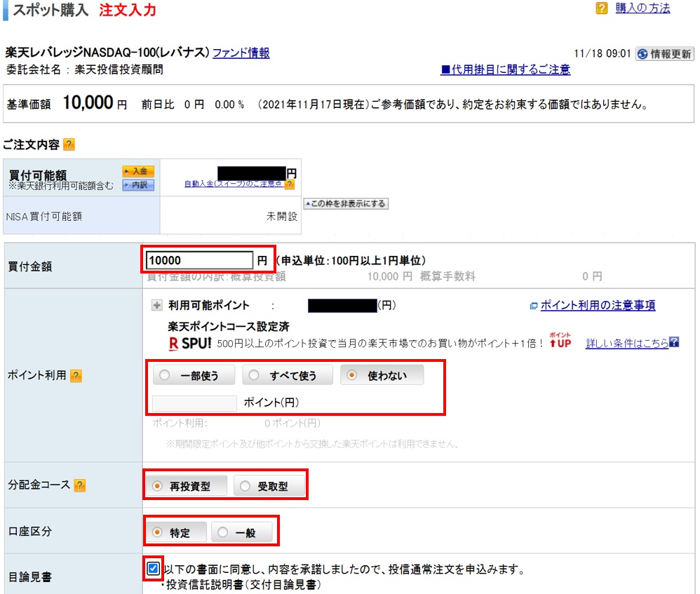Expand 利用可能ポイント details with plus icon
Screen dimensions: 700x594
pos(156,305)
